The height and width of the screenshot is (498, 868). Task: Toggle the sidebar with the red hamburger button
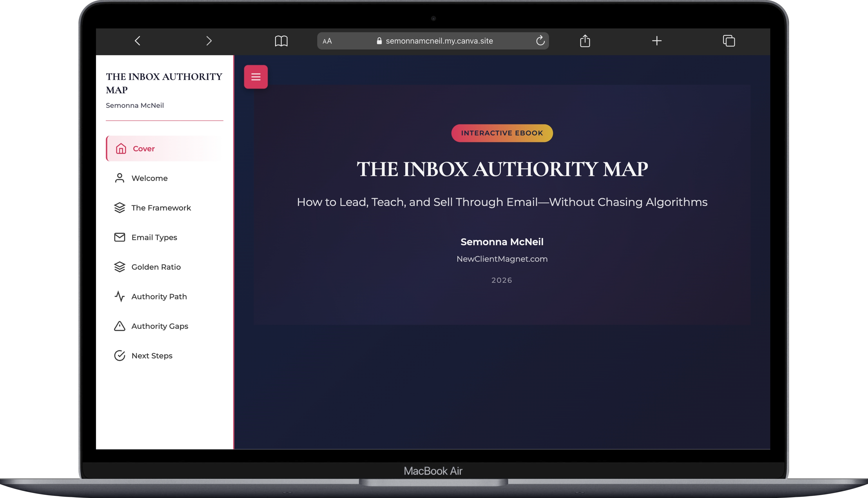coord(256,76)
